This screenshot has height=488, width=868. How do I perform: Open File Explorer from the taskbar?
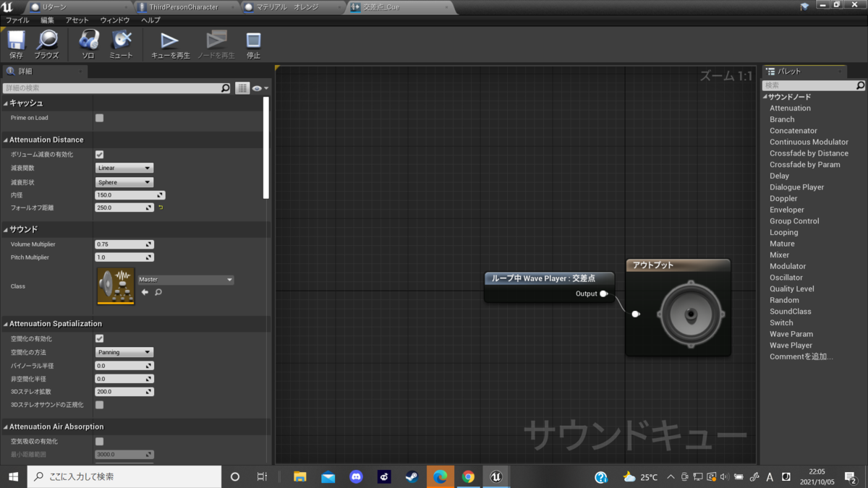pos(300,476)
